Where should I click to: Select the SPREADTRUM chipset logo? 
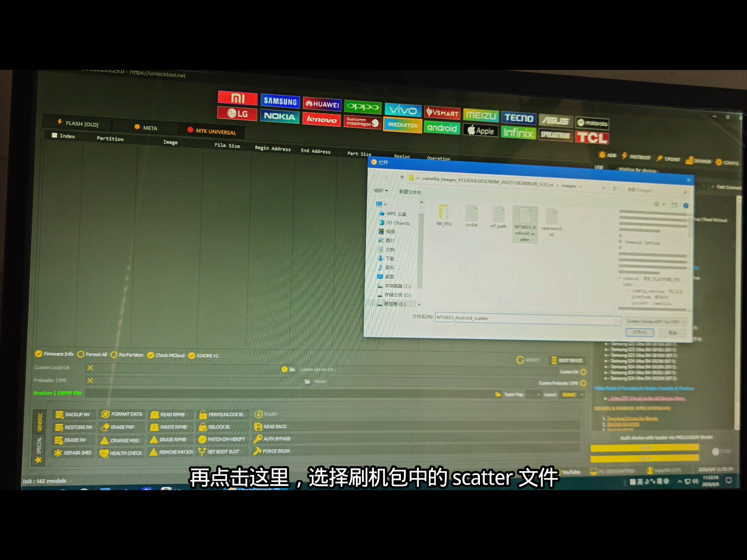[555, 135]
